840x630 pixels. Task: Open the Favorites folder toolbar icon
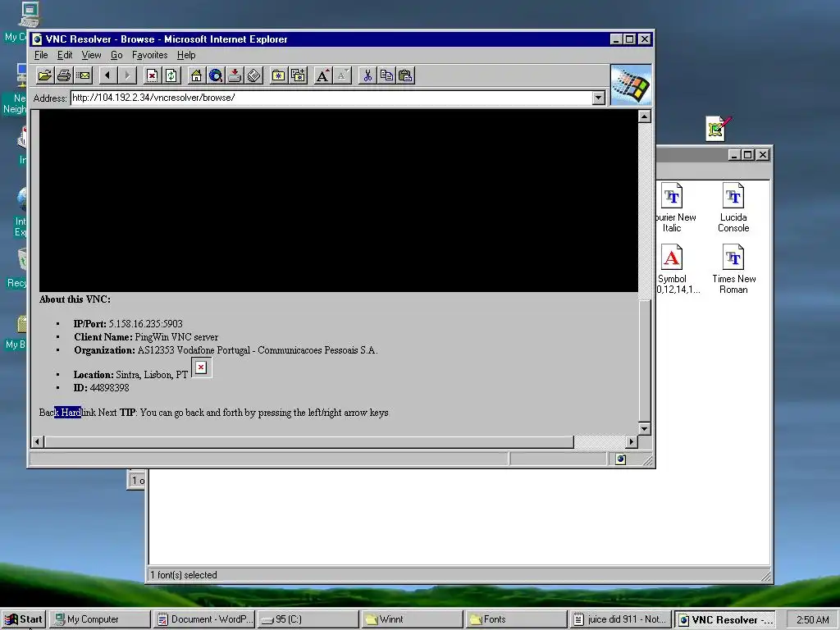[279, 75]
